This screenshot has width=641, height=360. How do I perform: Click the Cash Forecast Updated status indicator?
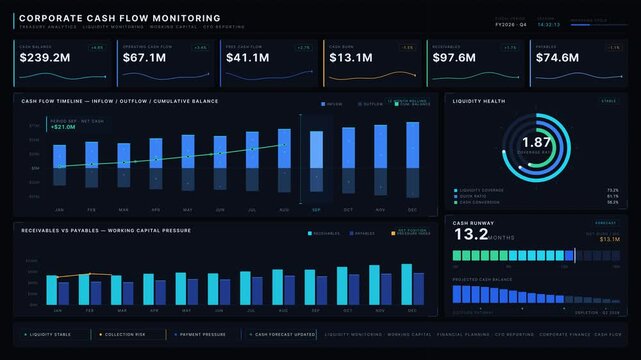pos(282,335)
